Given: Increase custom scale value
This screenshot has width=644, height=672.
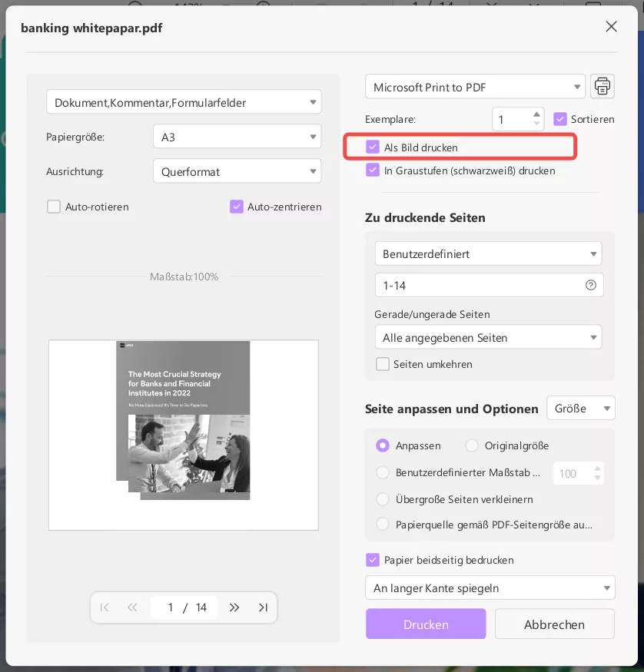Looking at the screenshot, I should [597, 468].
